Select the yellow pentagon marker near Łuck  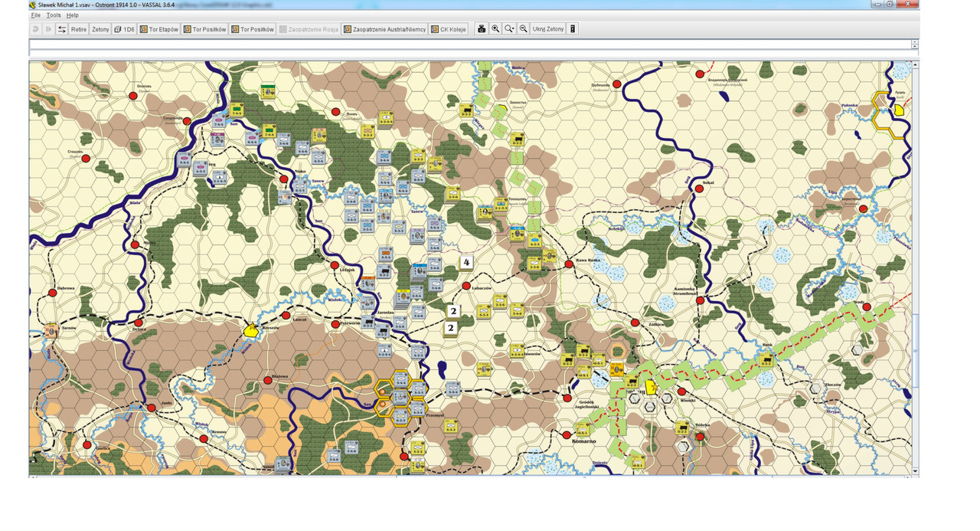point(899,110)
